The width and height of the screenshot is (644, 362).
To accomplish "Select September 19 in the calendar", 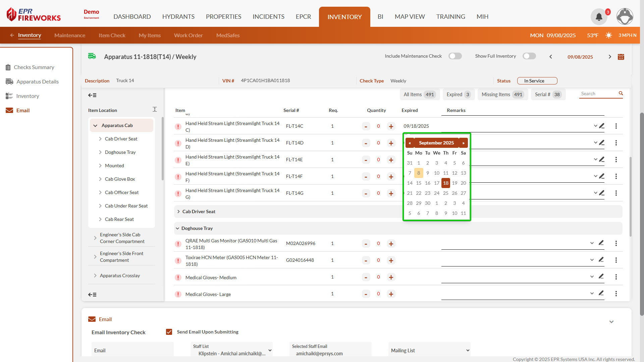I will pyautogui.click(x=454, y=183).
